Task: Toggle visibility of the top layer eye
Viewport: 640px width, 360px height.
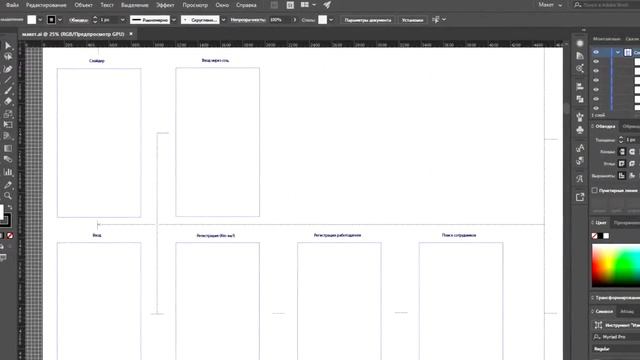Action: [x=596, y=52]
